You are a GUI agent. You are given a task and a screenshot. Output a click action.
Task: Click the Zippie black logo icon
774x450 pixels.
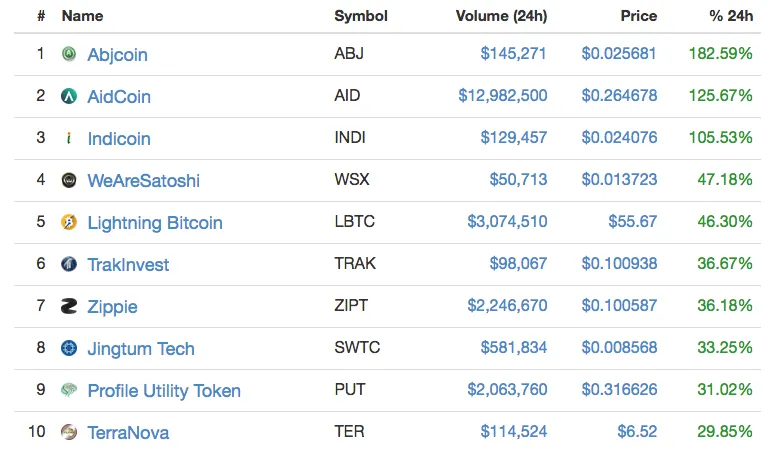(x=69, y=306)
